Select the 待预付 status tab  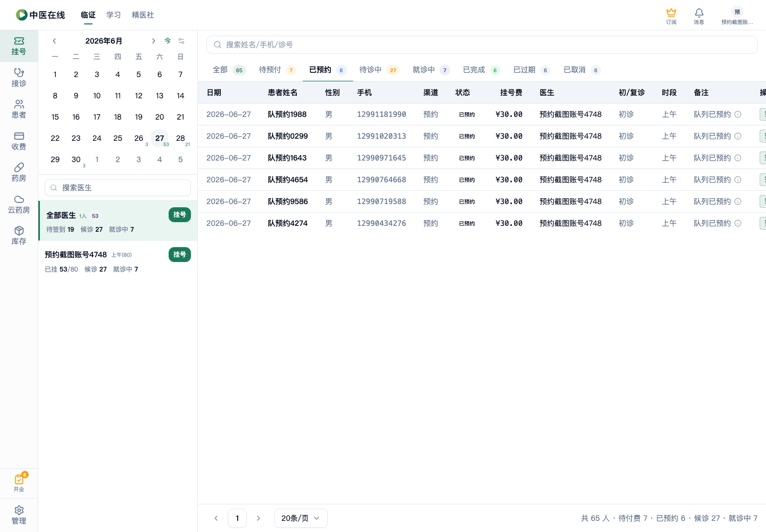277,70
